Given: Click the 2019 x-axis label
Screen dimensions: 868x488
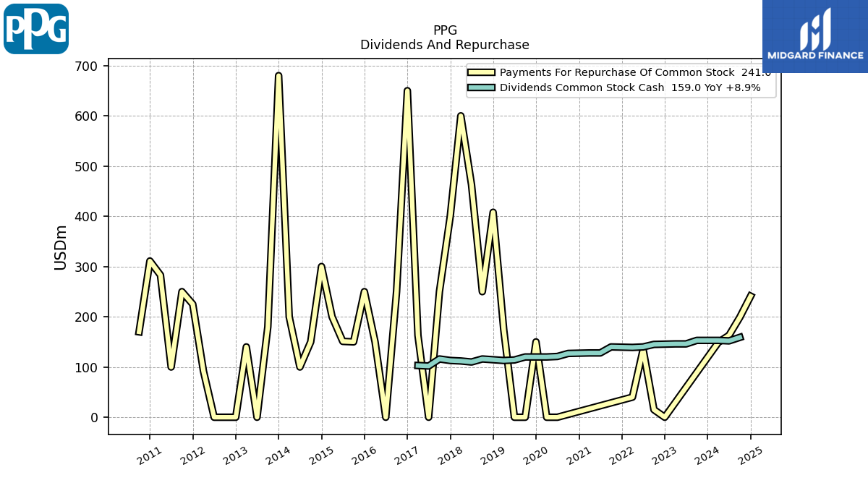Looking at the screenshot, I should point(493,455).
